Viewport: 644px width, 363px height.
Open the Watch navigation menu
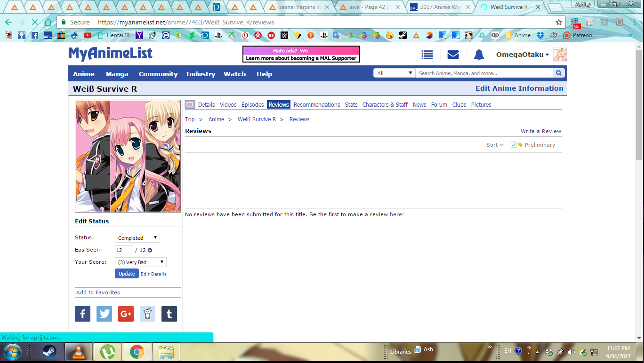[234, 74]
